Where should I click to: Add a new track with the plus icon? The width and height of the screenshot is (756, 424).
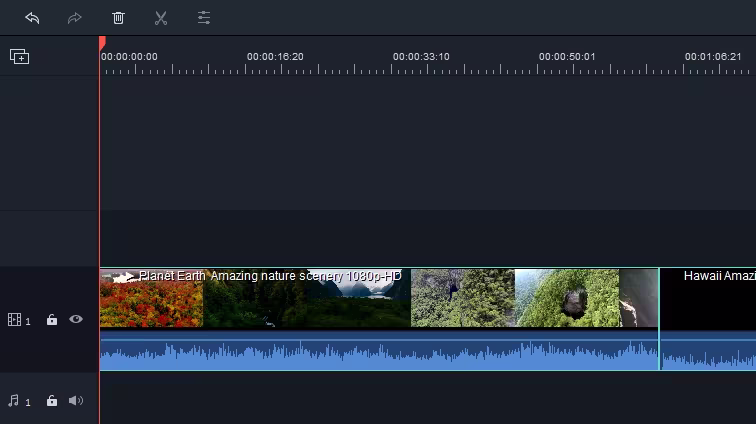click(x=20, y=57)
